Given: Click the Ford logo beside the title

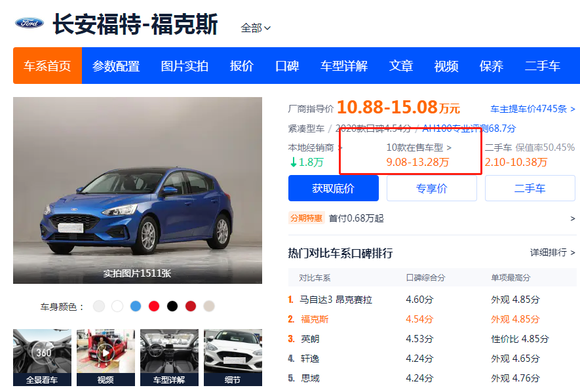Looking at the screenshot, I should [29, 23].
